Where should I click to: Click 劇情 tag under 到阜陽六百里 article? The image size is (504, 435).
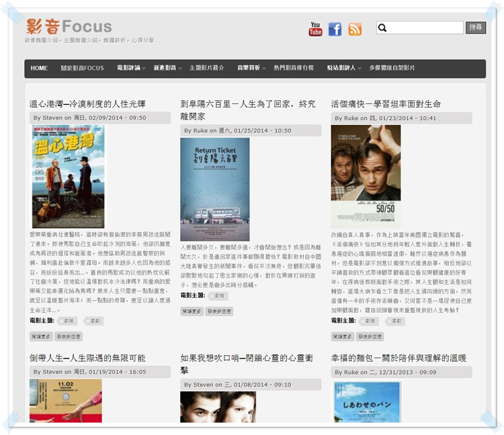[x=218, y=295]
